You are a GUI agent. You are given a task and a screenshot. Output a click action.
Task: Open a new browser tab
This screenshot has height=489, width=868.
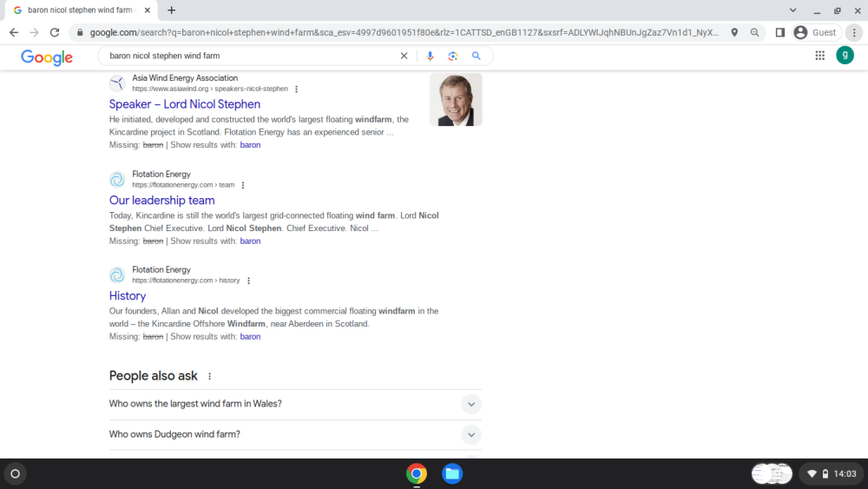(x=172, y=10)
